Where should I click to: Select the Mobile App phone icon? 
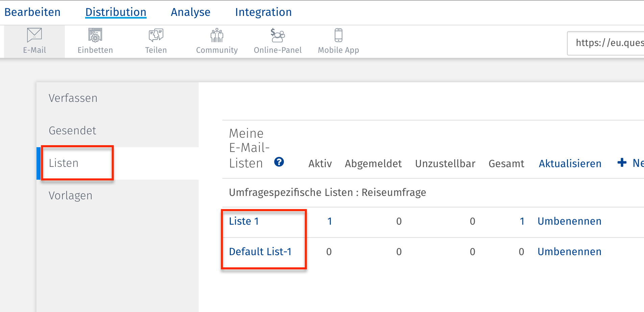[338, 35]
